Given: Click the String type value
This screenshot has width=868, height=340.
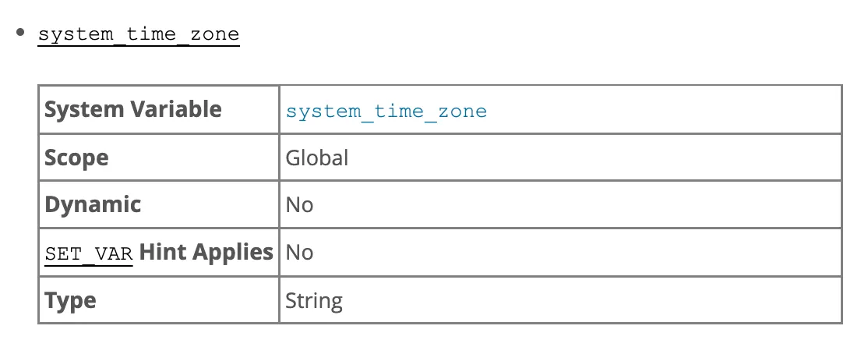Looking at the screenshot, I should pyautogui.click(x=314, y=301).
